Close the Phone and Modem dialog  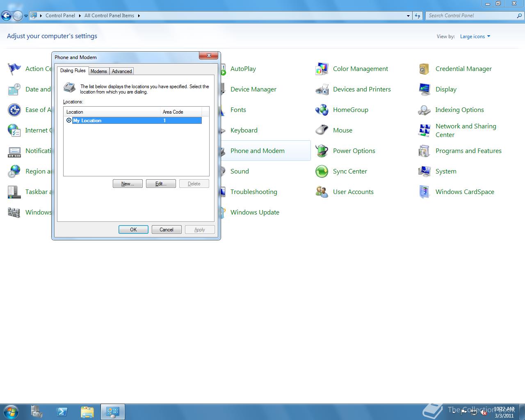(209, 55)
